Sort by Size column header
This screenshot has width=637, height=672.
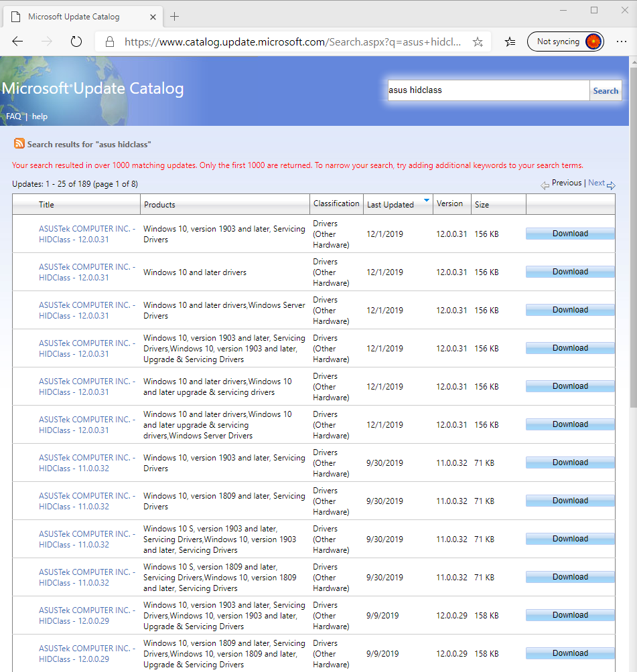pyautogui.click(x=482, y=205)
